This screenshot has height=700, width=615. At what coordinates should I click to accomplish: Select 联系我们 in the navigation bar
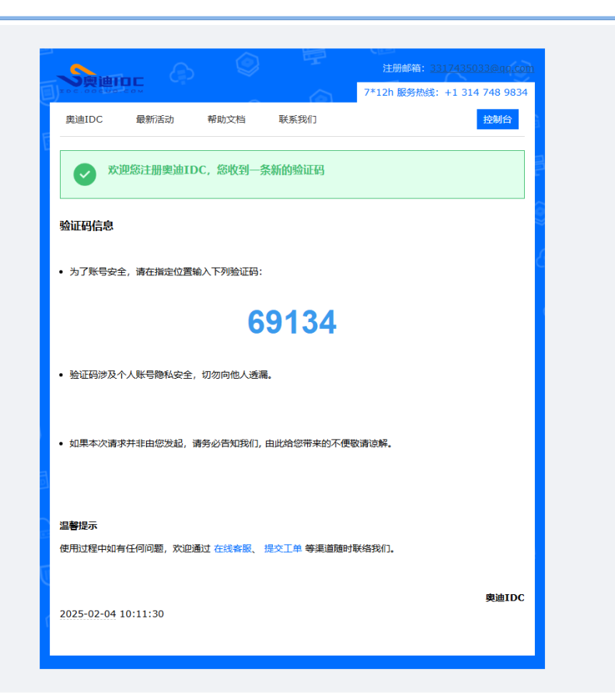click(298, 120)
